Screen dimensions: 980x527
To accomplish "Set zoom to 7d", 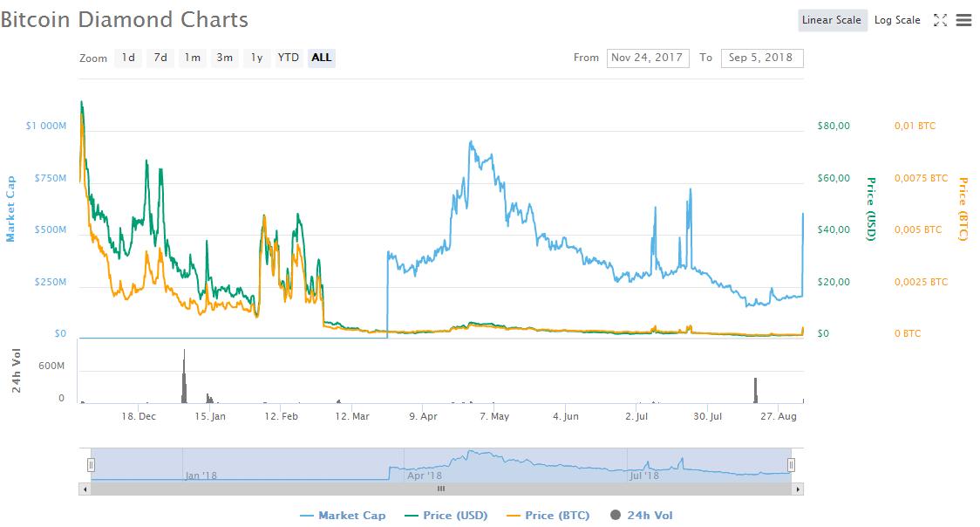I will (160, 58).
